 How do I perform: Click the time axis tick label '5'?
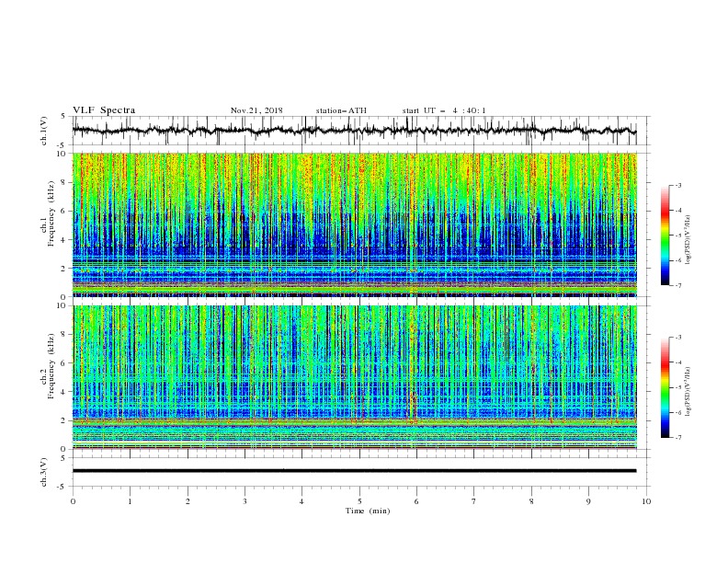359,501
